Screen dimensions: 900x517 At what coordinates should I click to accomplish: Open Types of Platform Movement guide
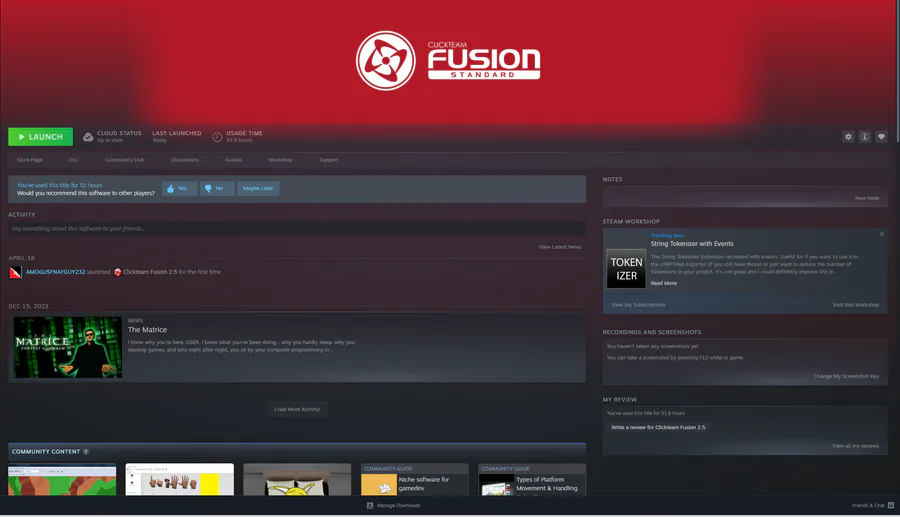point(532,480)
